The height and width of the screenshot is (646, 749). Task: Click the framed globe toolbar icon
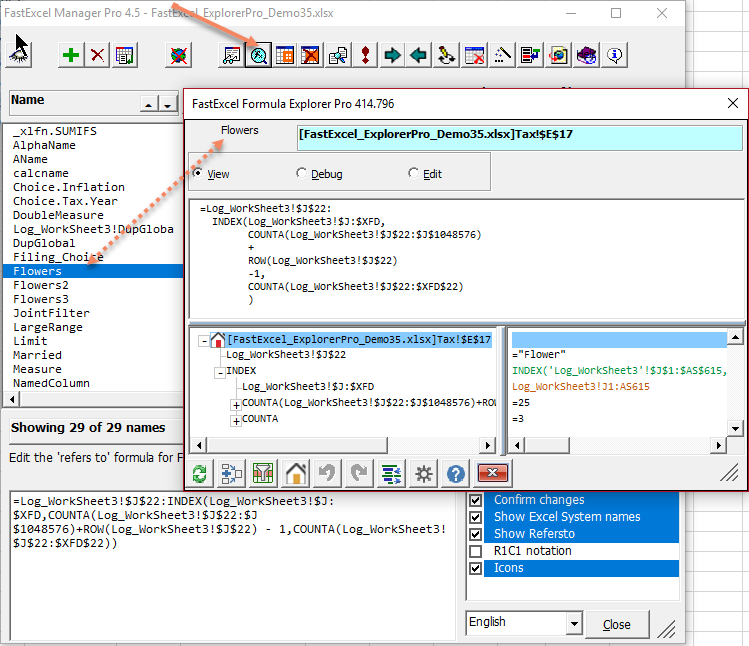tap(558, 55)
